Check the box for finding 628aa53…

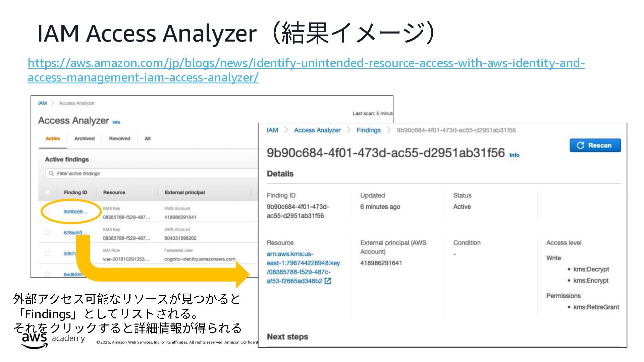tap(47, 232)
